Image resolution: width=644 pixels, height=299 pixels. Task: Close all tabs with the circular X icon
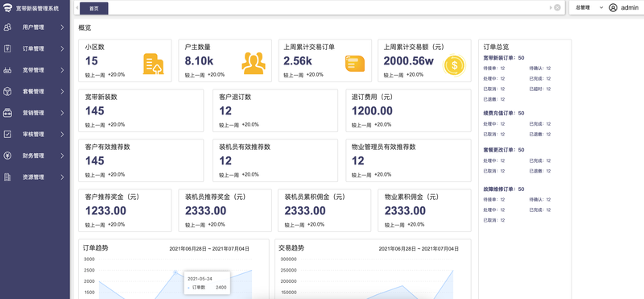point(557,7)
